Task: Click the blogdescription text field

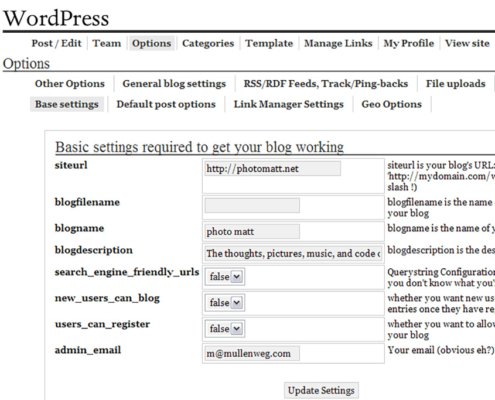Action: [x=293, y=254]
